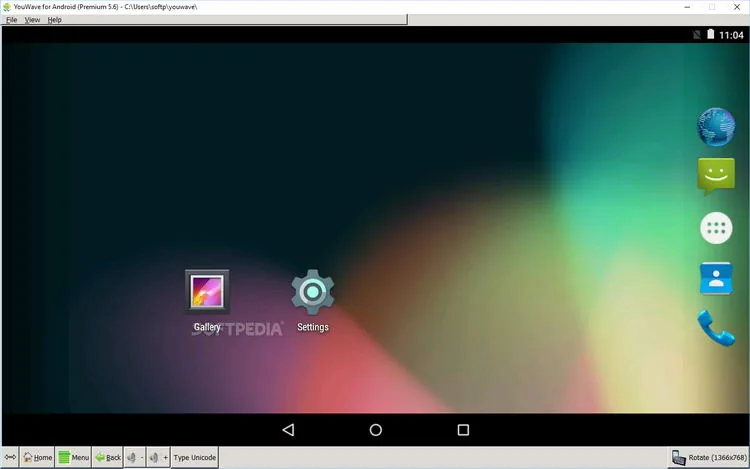The image size is (750, 469).
Task: Click the Type Unicode button
Action: [195, 458]
